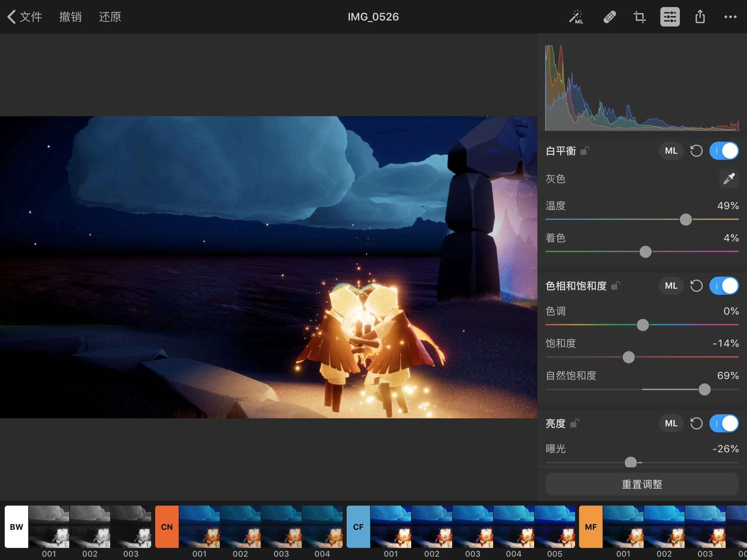Image resolution: width=747 pixels, height=560 pixels.
Task: Open the color adjustments panel icon
Action: [670, 16]
